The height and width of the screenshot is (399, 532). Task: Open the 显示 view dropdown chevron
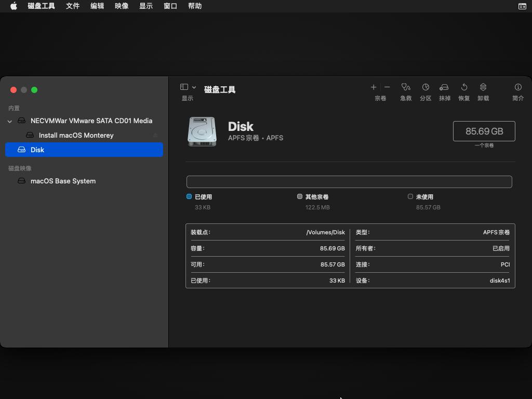[195, 86]
